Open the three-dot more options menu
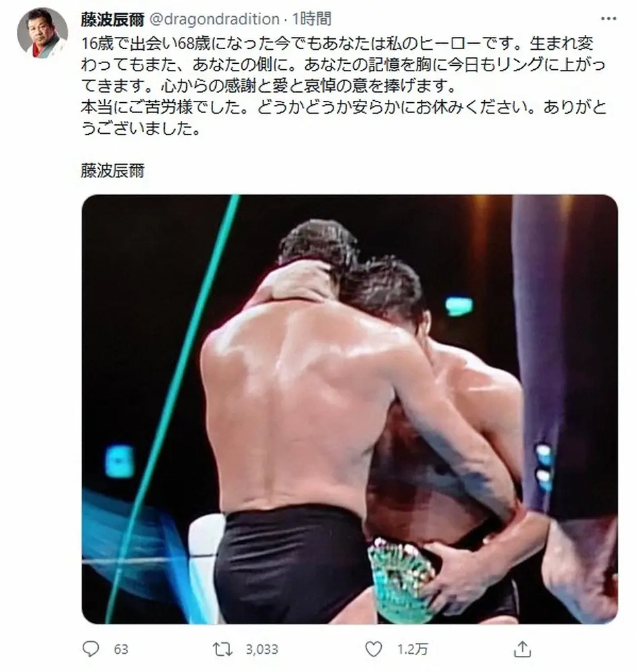The width and height of the screenshot is (636, 672). click(608, 18)
